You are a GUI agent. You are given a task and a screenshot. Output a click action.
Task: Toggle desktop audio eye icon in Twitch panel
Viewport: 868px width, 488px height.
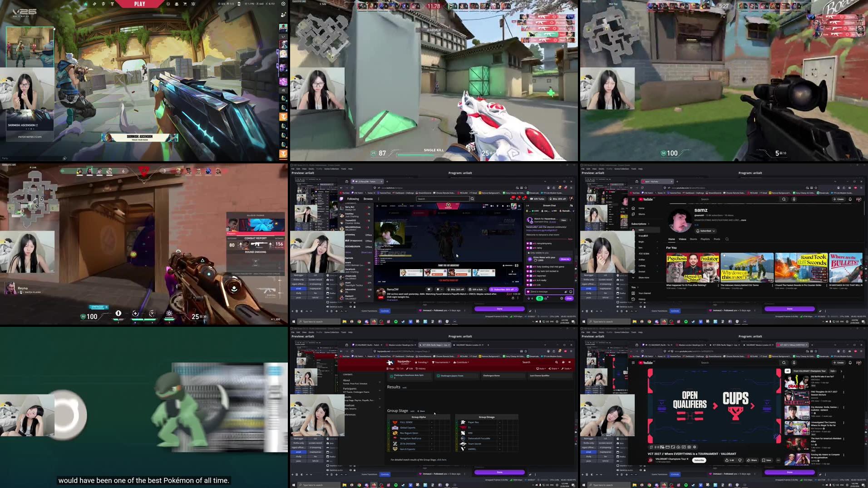tap(350, 307)
